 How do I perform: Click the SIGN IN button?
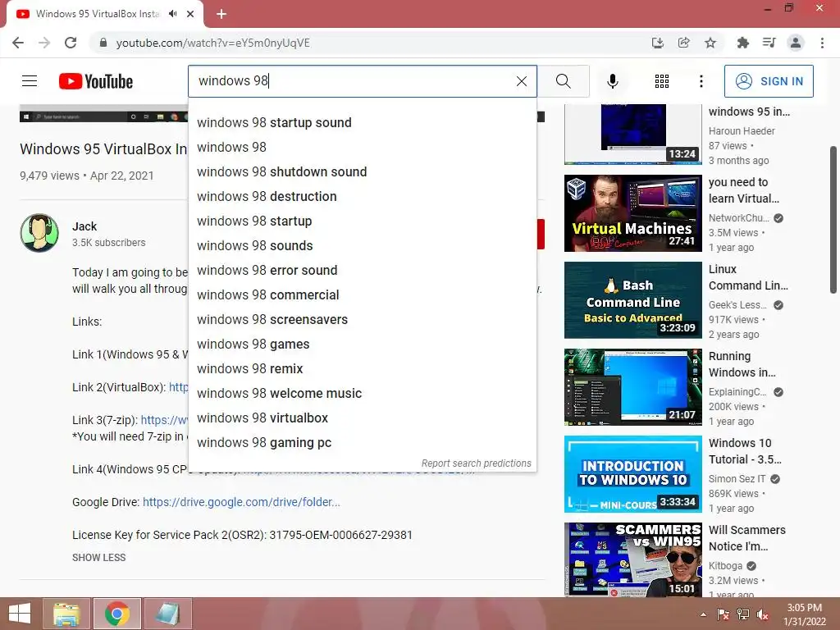769,81
